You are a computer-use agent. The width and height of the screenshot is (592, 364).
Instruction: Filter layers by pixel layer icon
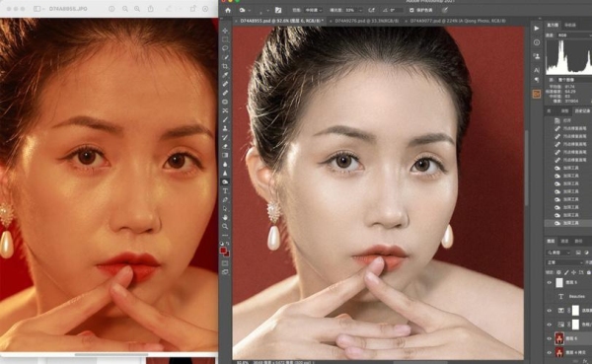(578, 253)
